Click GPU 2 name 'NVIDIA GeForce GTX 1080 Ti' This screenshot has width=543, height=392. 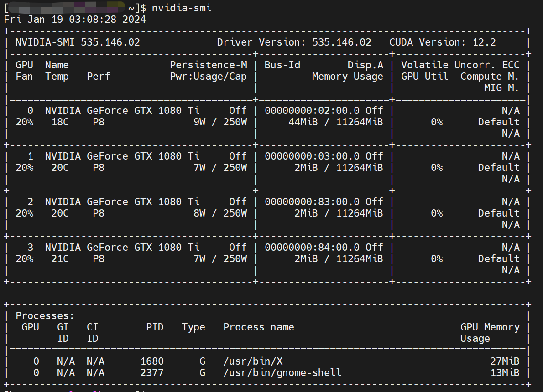(122, 202)
